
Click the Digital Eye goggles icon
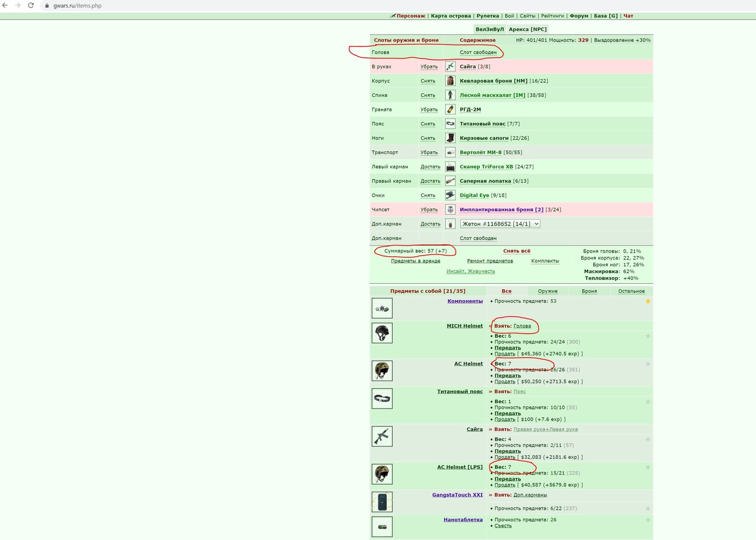click(x=450, y=195)
